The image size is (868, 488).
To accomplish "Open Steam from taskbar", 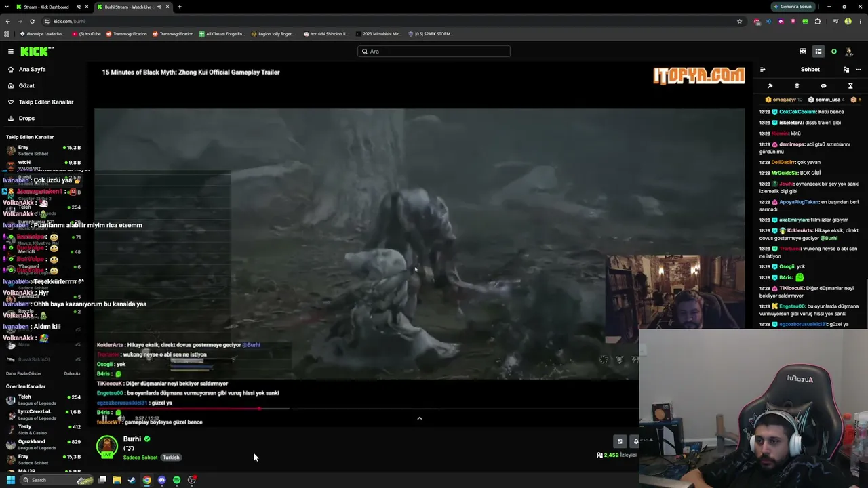I will coord(132,480).
